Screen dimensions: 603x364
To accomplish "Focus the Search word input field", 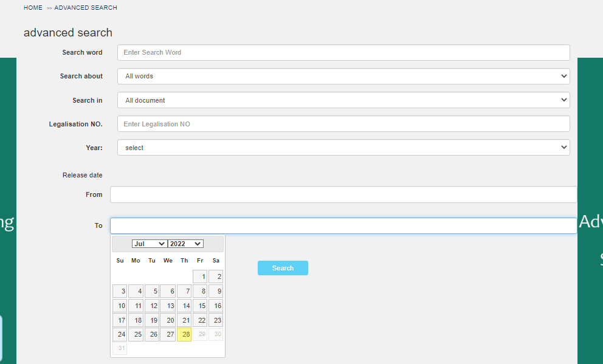I will (x=343, y=52).
